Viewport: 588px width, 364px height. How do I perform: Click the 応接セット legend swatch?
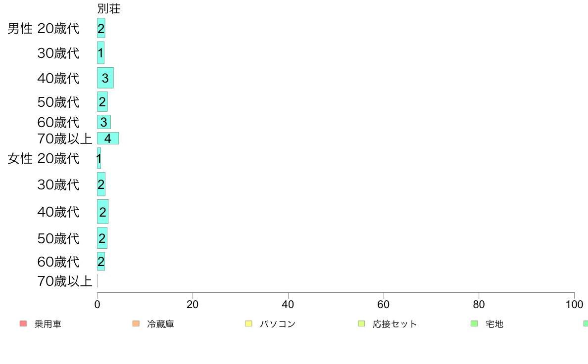[361, 323]
